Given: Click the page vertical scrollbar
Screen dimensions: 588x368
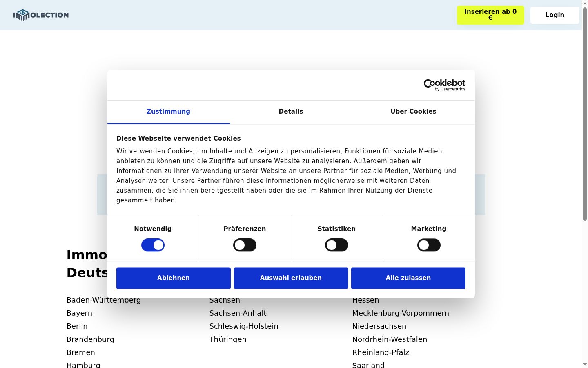Looking at the screenshot, I should pos(585,184).
